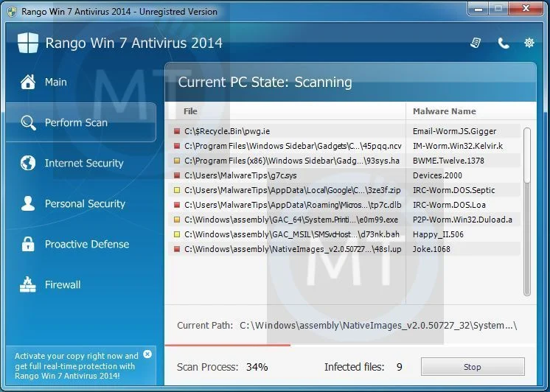
Task: Select file path ending 48sl.up
Action: pos(293,249)
